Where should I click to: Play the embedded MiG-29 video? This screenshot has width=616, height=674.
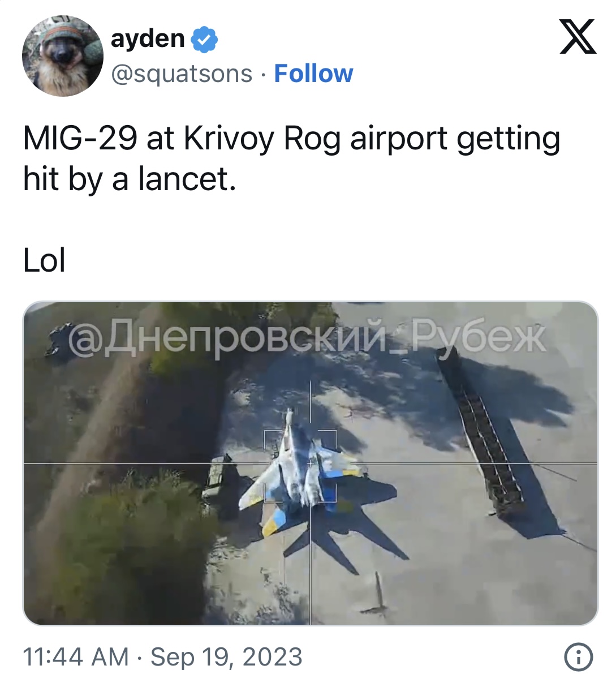coord(310,463)
